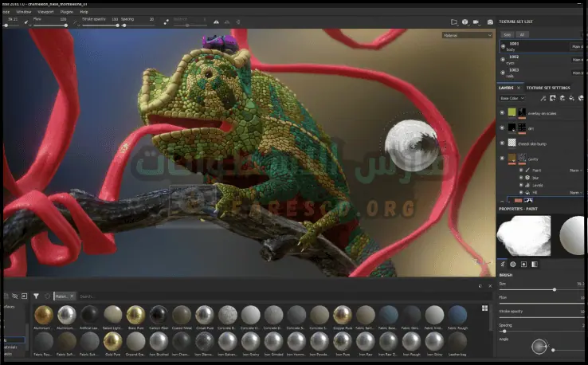
Task: Adjust the brush Size slider in Properties
Action: click(554, 288)
